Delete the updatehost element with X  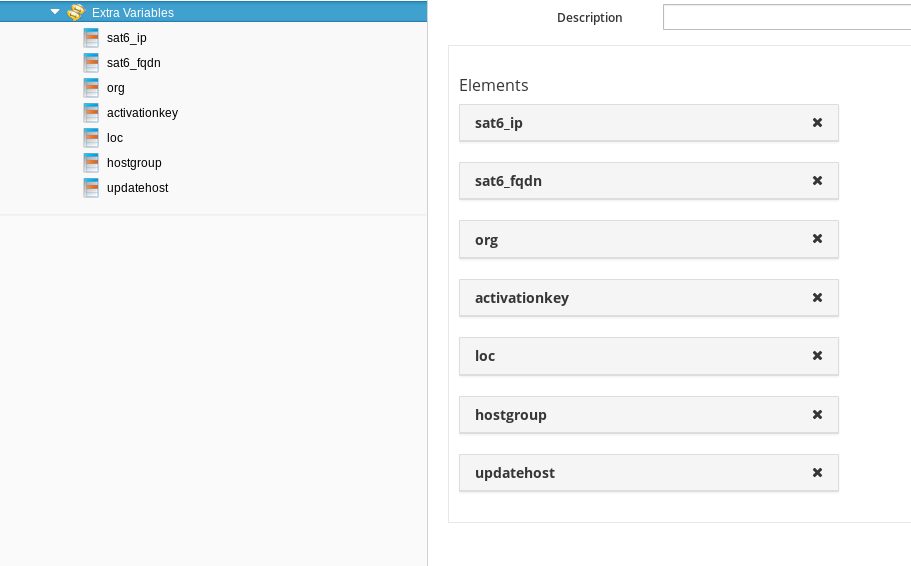(817, 472)
